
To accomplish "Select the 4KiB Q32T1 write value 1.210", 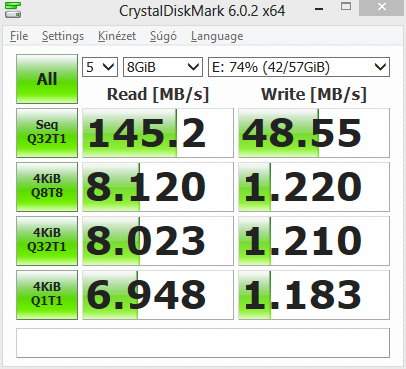I will click(x=314, y=241).
